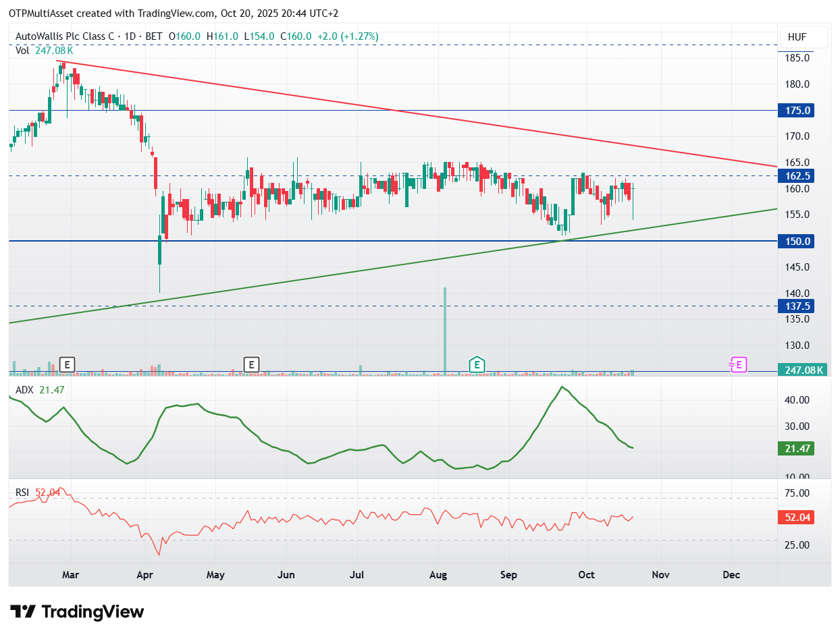This screenshot has width=840, height=637.
Task: Select the green hexagon E marker in August
Action: tap(477, 365)
